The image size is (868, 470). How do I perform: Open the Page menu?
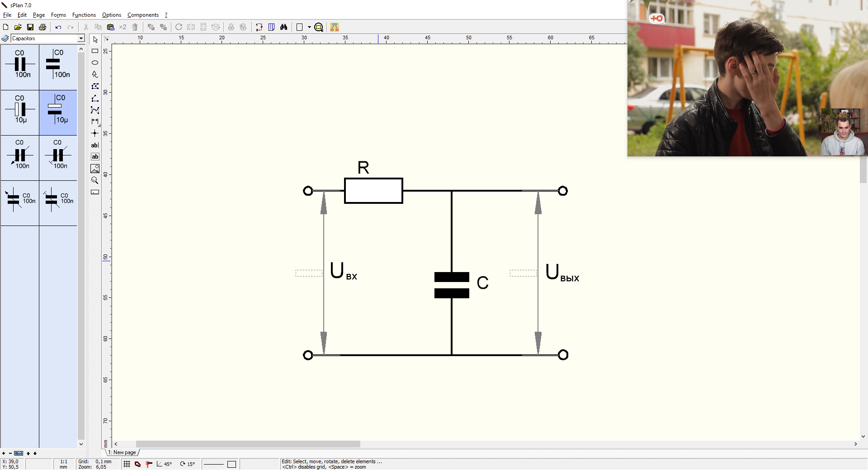tap(39, 15)
